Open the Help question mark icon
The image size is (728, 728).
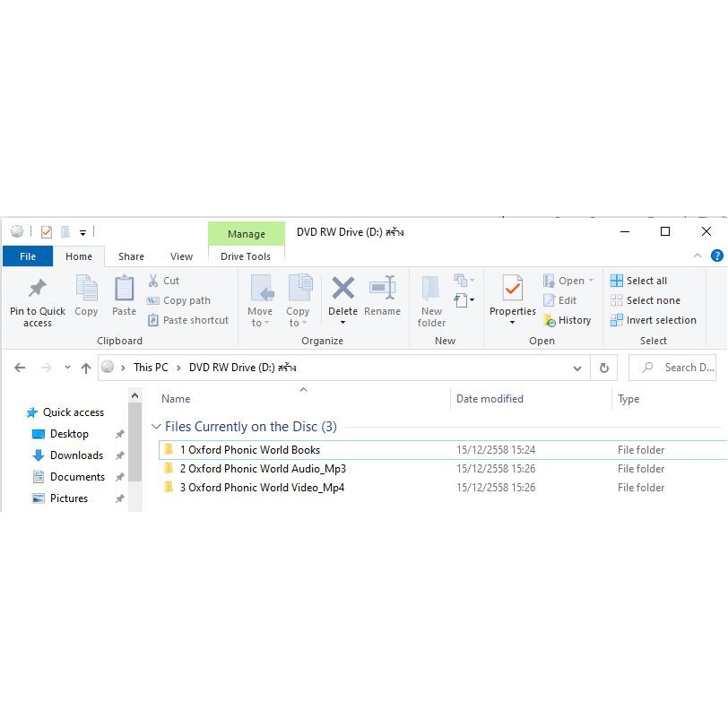(717, 256)
